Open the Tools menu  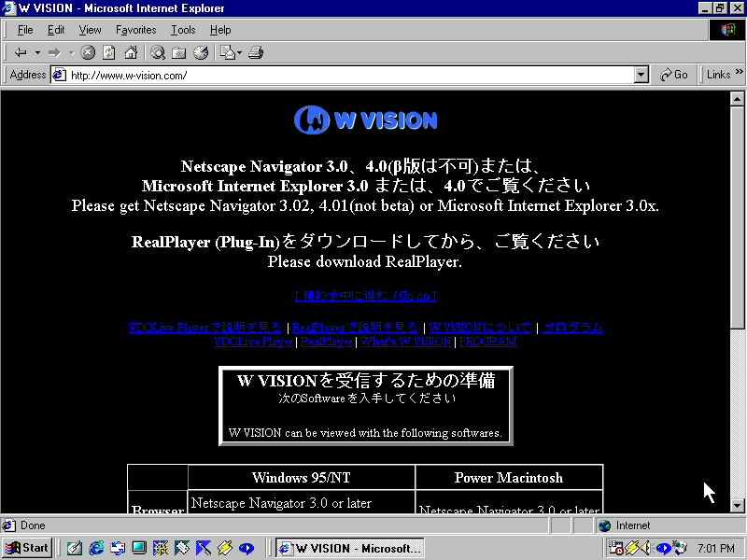click(x=183, y=30)
